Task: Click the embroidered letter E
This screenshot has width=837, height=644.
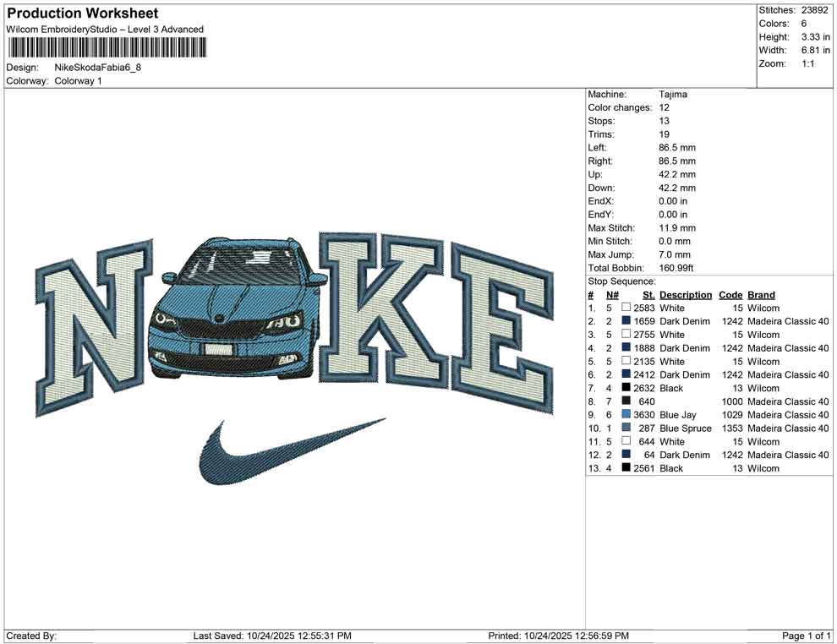Action: pos(503,328)
